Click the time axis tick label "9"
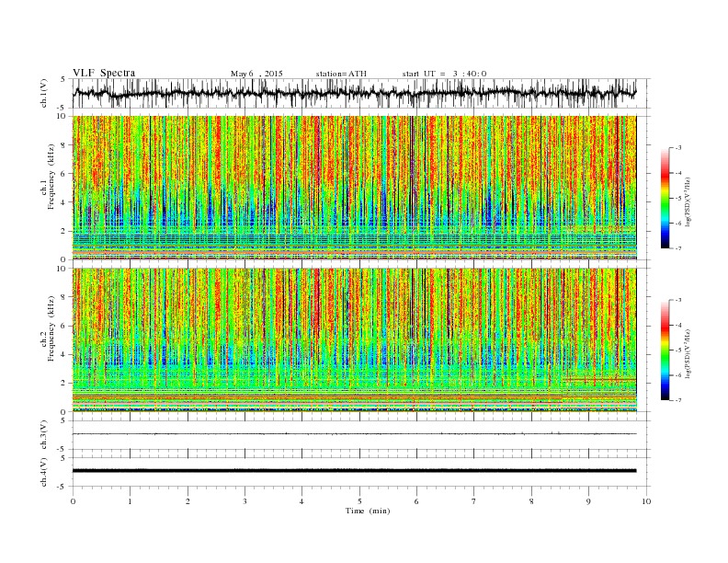 [x=588, y=501]
